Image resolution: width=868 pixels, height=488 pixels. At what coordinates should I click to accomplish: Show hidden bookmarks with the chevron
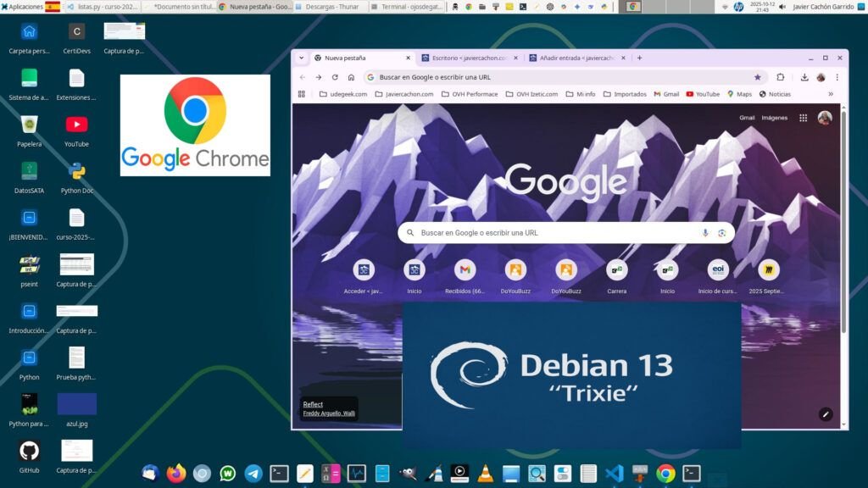[x=830, y=94]
